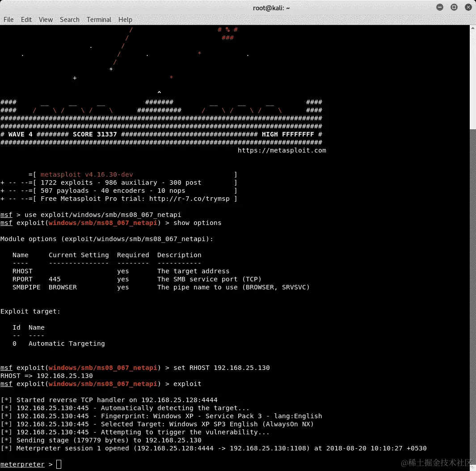Click the 'Automatic Targeting' entry

tap(67, 344)
